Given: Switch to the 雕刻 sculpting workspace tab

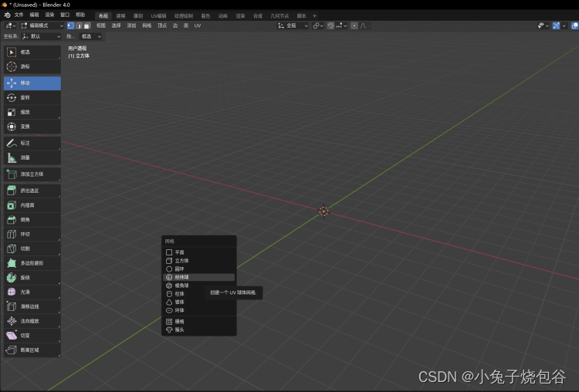Looking at the screenshot, I should pos(138,16).
